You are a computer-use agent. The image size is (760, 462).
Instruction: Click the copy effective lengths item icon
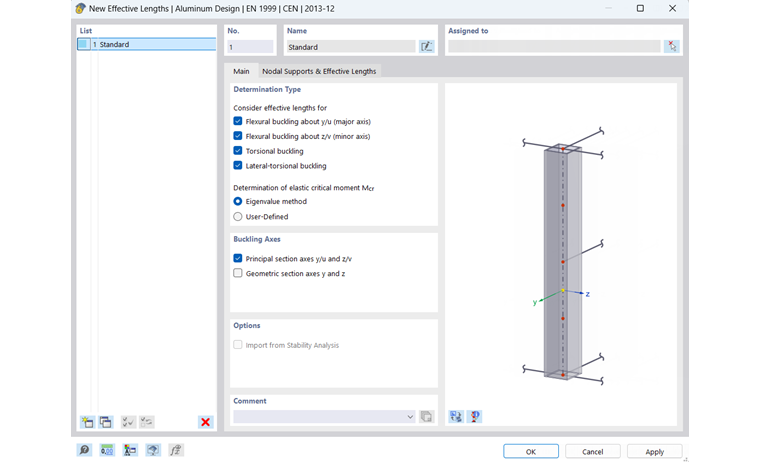click(106, 422)
